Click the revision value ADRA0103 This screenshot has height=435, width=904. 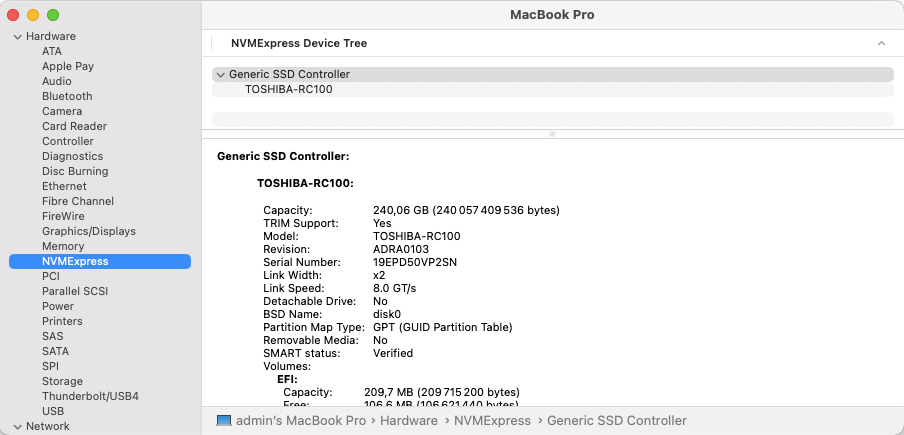point(401,249)
